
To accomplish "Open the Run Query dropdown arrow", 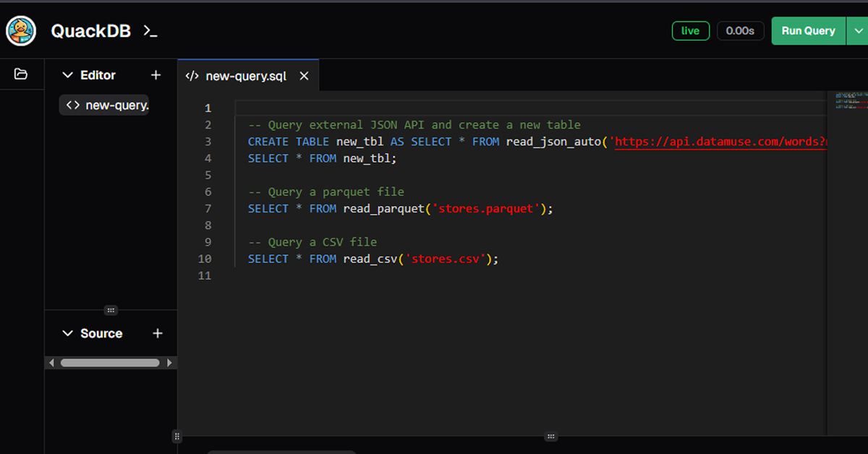I will pyautogui.click(x=858, y=31).
